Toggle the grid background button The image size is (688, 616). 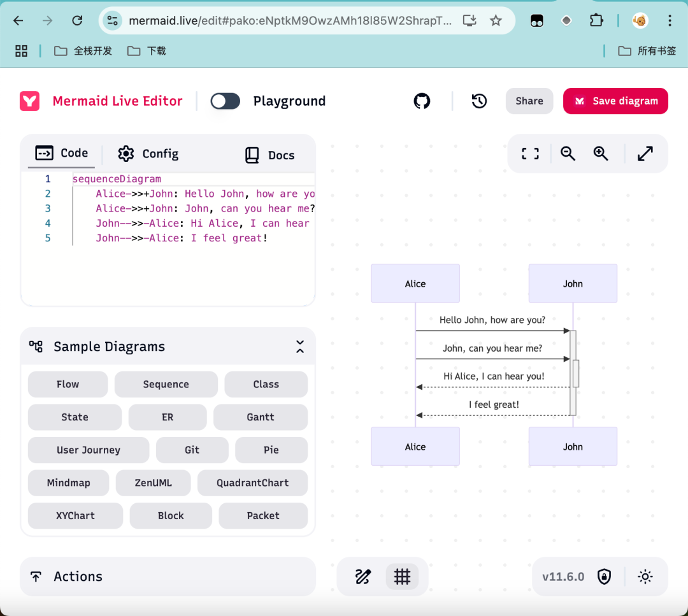click(402, 577)
